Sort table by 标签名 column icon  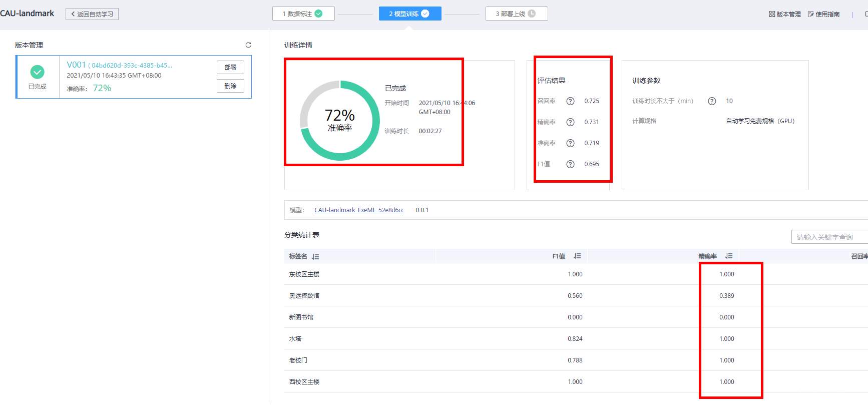pos(315,257)
